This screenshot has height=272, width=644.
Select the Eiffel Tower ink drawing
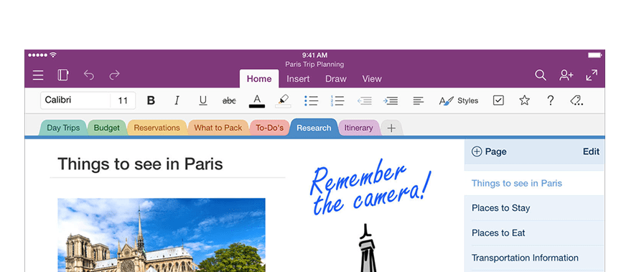click(x=367, y=248)
